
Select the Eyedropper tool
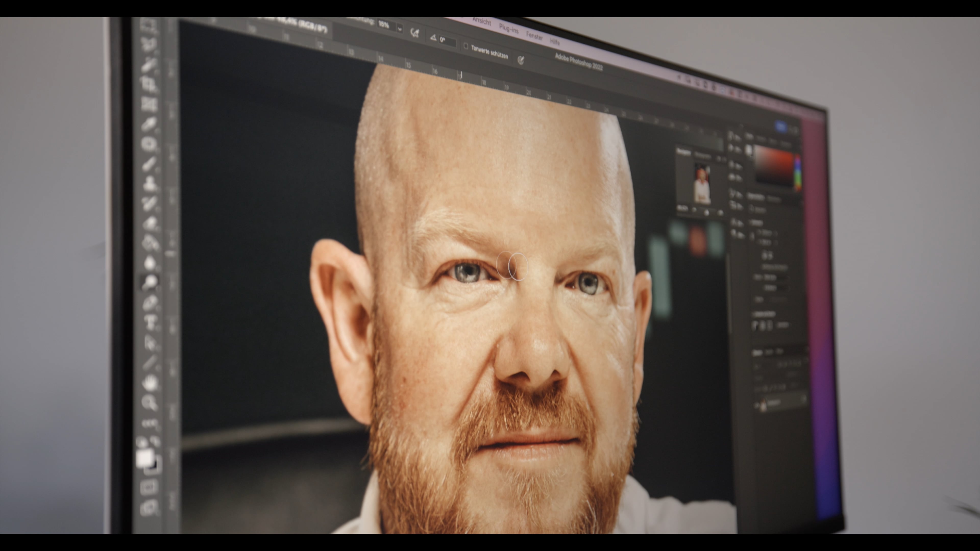pos(149,124)
